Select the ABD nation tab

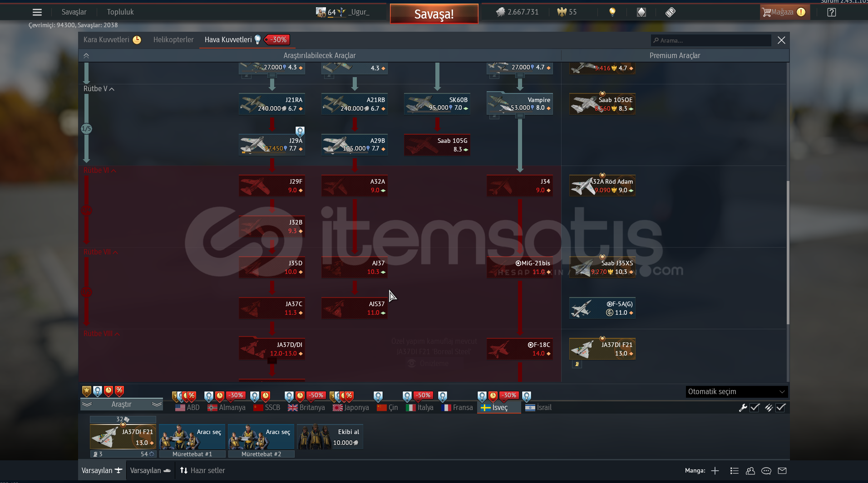click(187, 408)
